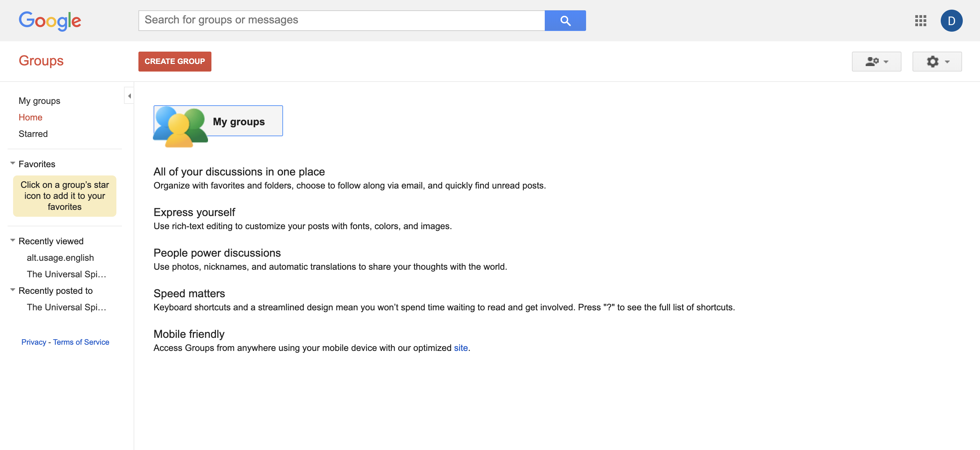This screenshot has height=450, width=980.
Task: Click the Google logo
Action: pos(50,21)
